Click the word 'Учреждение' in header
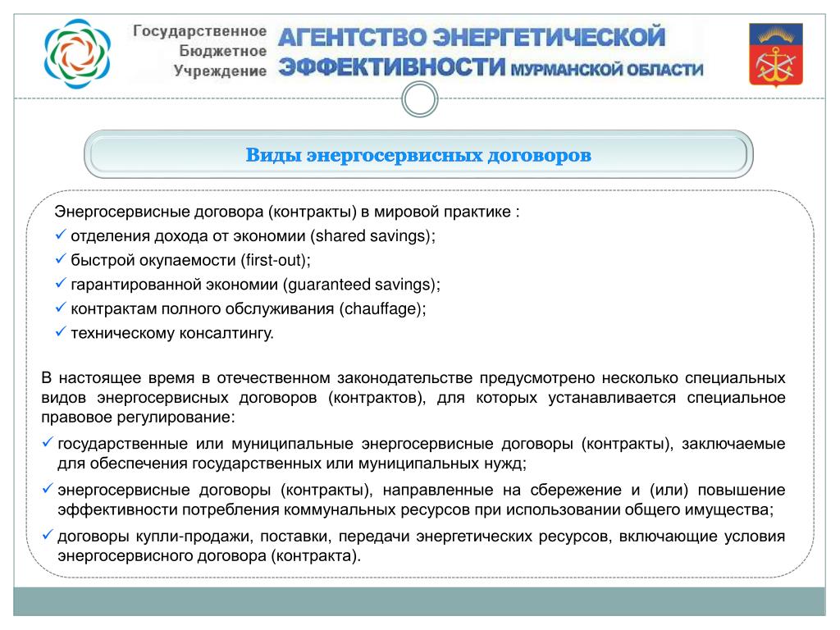The width and height of the screenshot is (840, 630). coord(220,71)
